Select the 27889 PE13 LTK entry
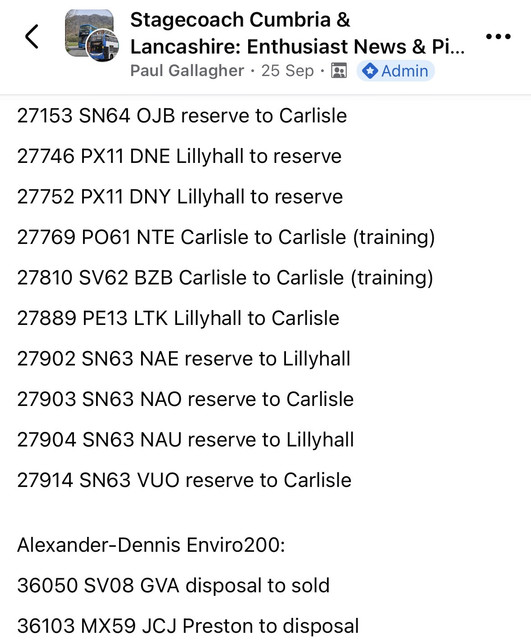This screenshot has width=531, height=640. point(178,318)
